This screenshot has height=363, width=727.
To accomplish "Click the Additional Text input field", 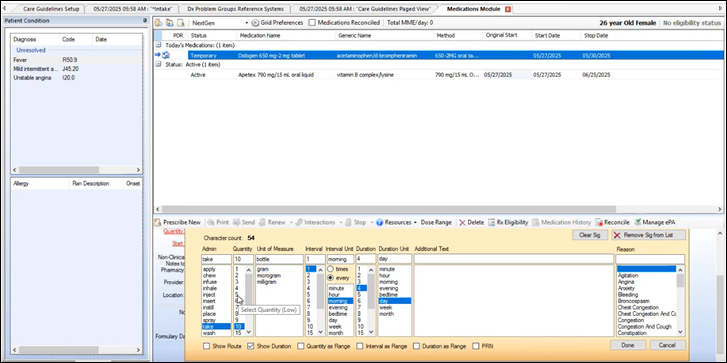I will coord(514,259).
